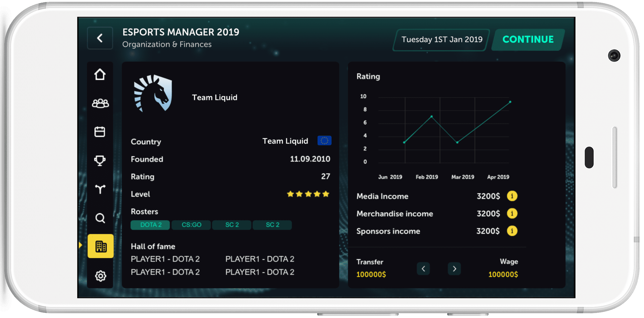Viewport: 644px width, 318px height.
Task: Click the CONTINUE button
Action: (x=528, y=39)
